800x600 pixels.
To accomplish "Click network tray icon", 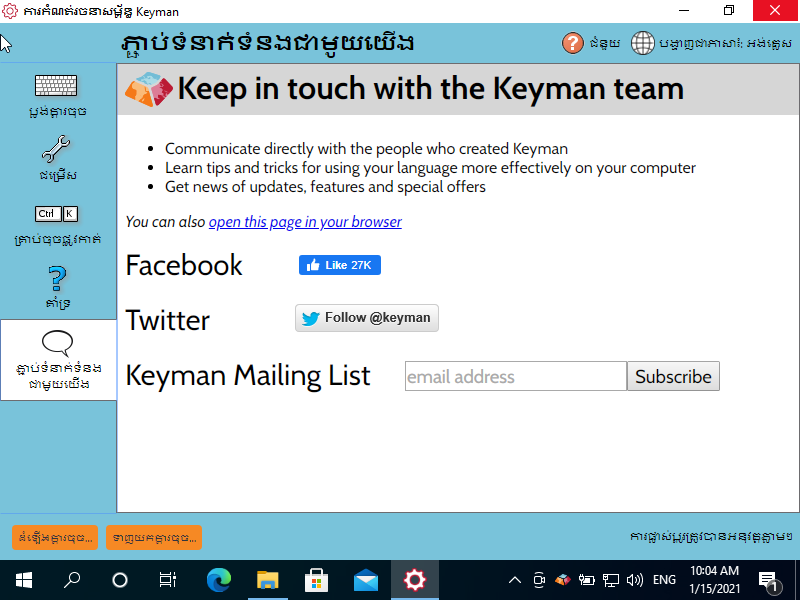I will [x=611, y=580].
